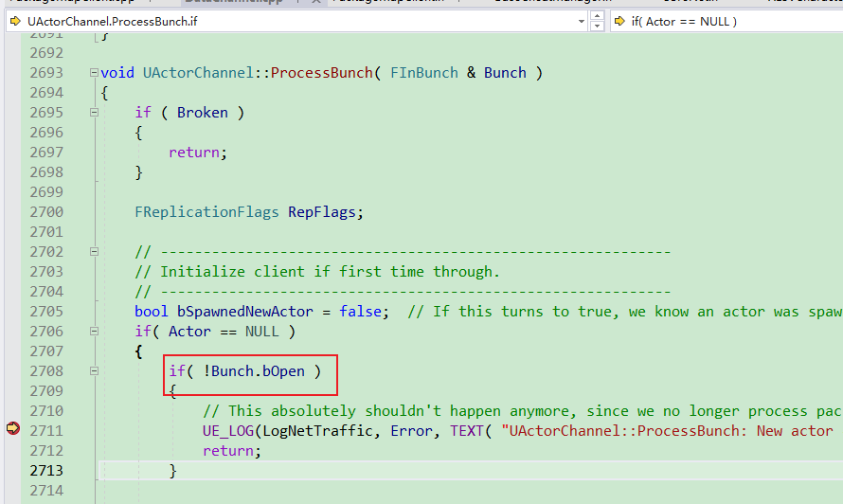Collapse the comment block starting at line 2702

(x=94, y=251)
